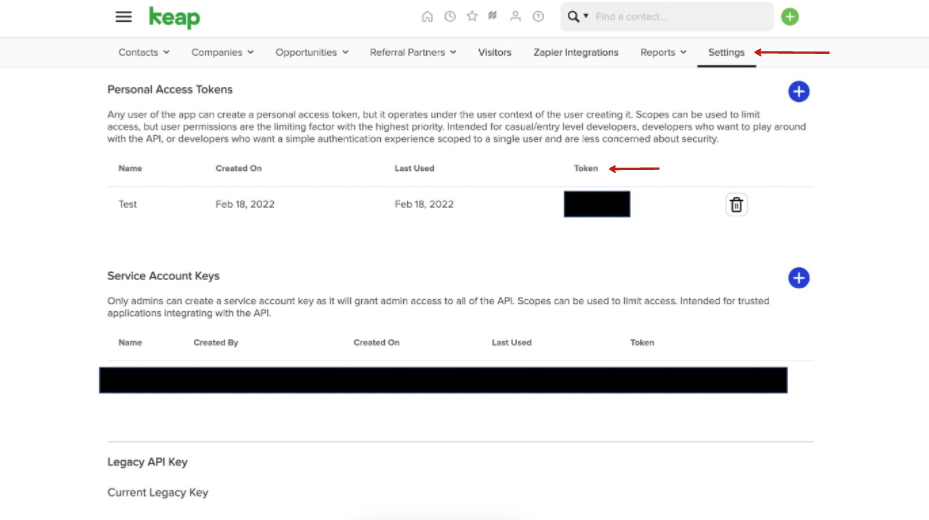Open the Zapier Integrations tab
The image size is (929, 520).
576,52
